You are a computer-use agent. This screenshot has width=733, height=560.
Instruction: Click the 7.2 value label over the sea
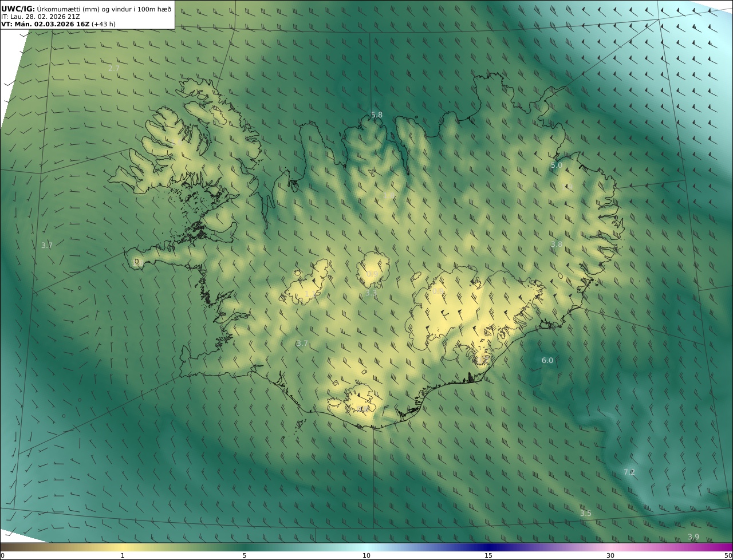(629, 472)
